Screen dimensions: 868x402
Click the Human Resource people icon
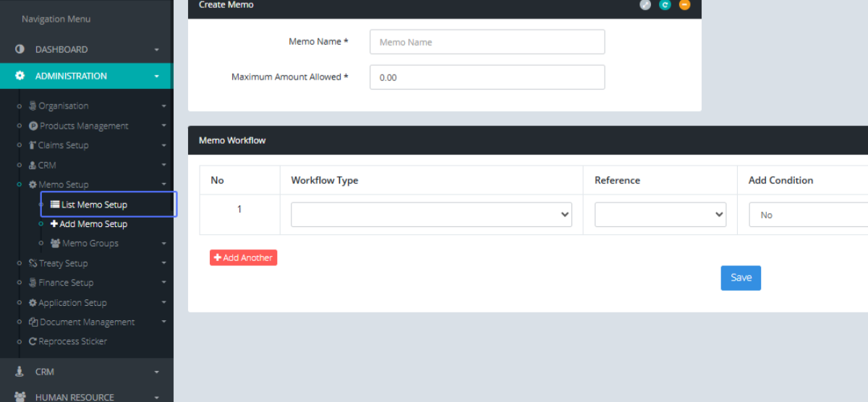(x=20, y=396)
